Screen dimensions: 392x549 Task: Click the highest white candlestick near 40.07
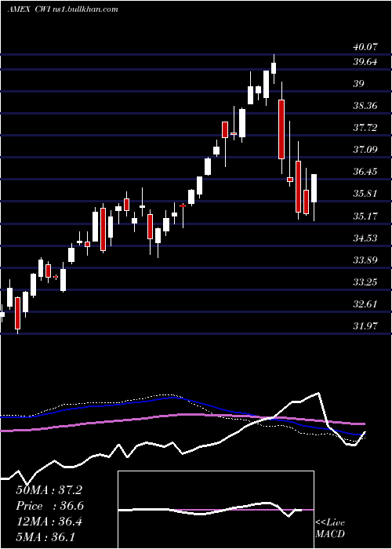tap(274, 68)
